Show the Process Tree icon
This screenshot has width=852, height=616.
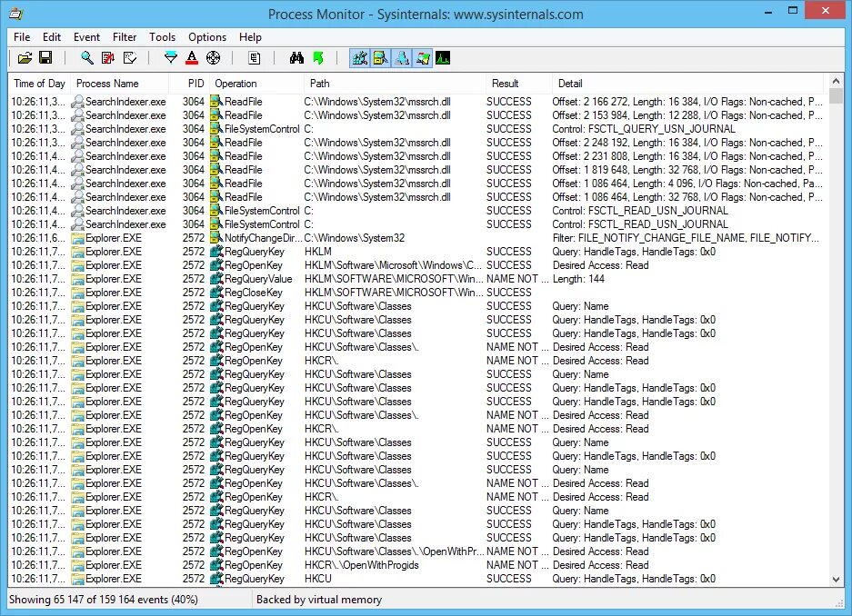pos(254,57)
